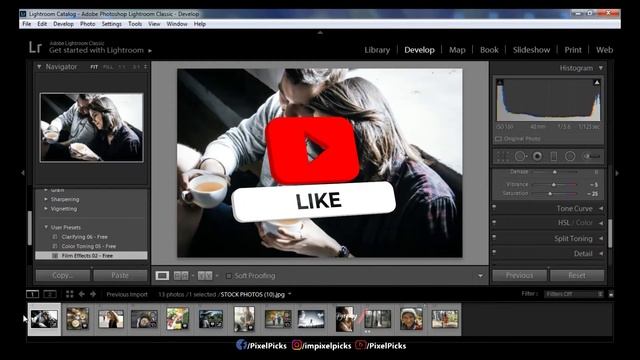Switch to Loupe view in toolbar
The height and width of the screenshot is (360, 640).
(162, 276)
